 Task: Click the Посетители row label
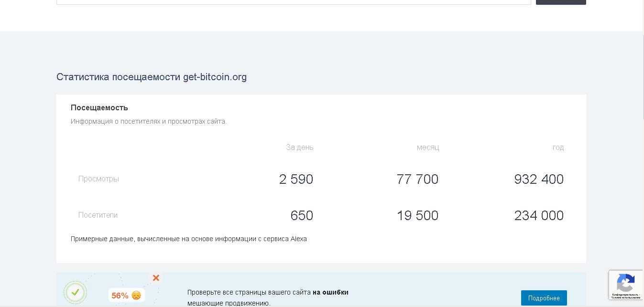98,215
